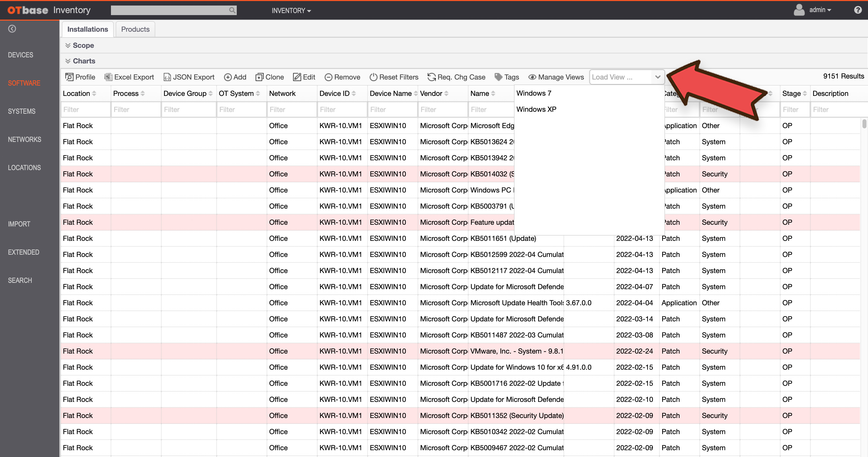Add a new software installation
The image size is (868, 457).
235,77
